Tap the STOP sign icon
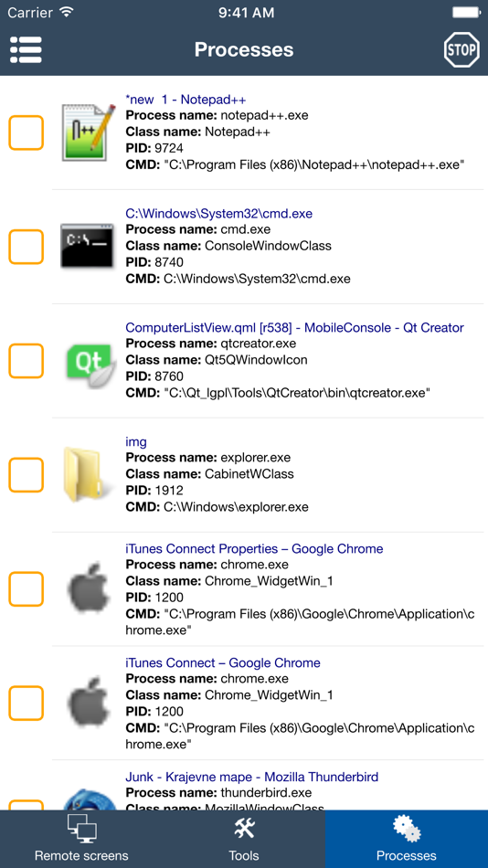 [461, 50]
